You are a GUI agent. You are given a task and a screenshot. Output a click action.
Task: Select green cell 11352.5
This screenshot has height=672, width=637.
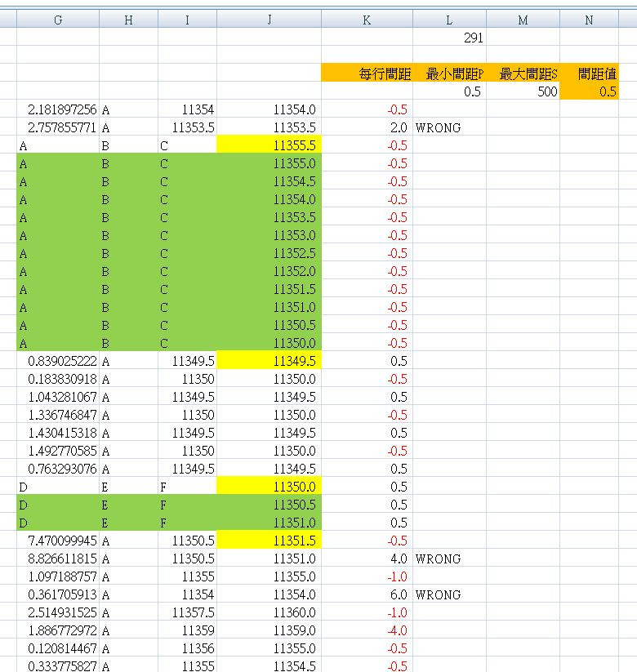coord(269,253)
